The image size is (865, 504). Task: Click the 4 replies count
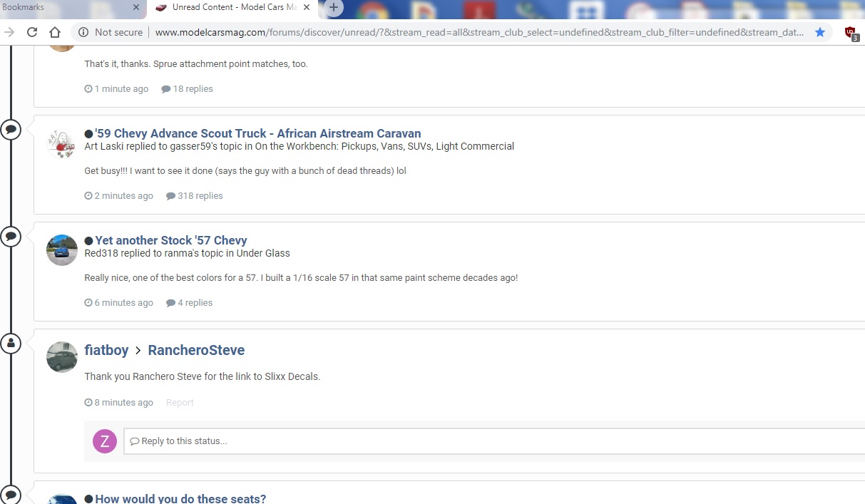(x=190, y=303)
